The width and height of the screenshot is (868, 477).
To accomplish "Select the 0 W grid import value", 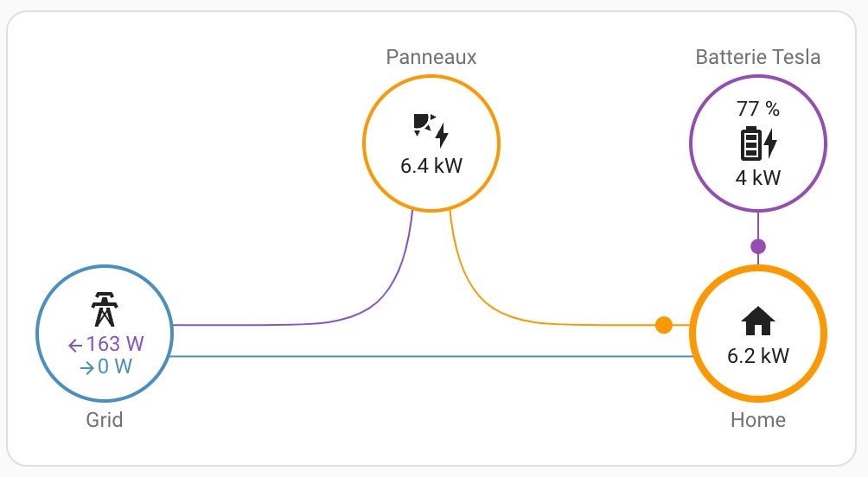I will [114, 366].
